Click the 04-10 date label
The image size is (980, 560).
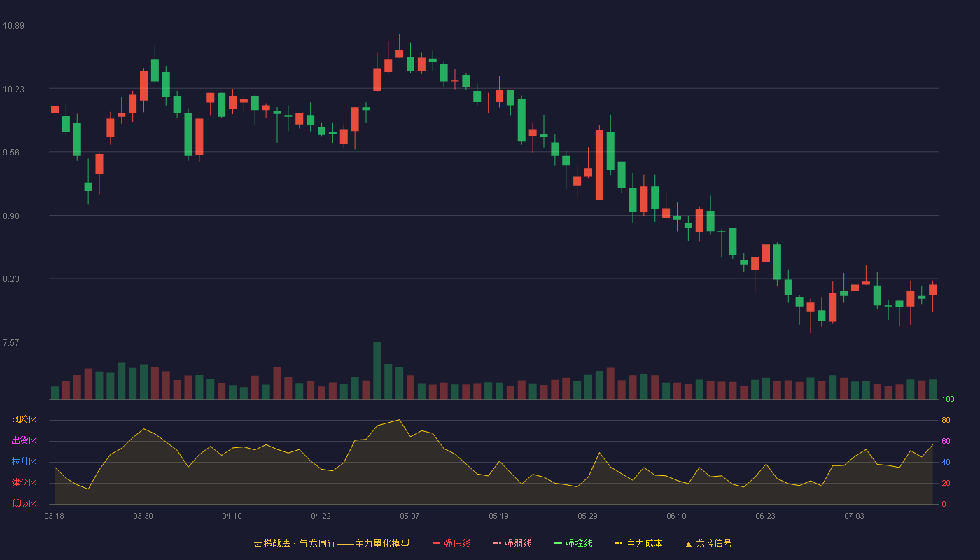pos(232,516)
